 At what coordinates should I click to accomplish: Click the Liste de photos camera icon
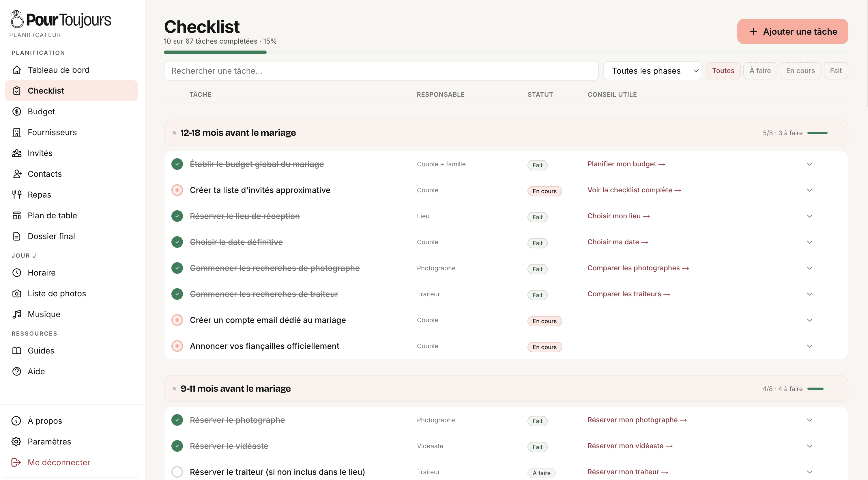[x=16, y=293]
